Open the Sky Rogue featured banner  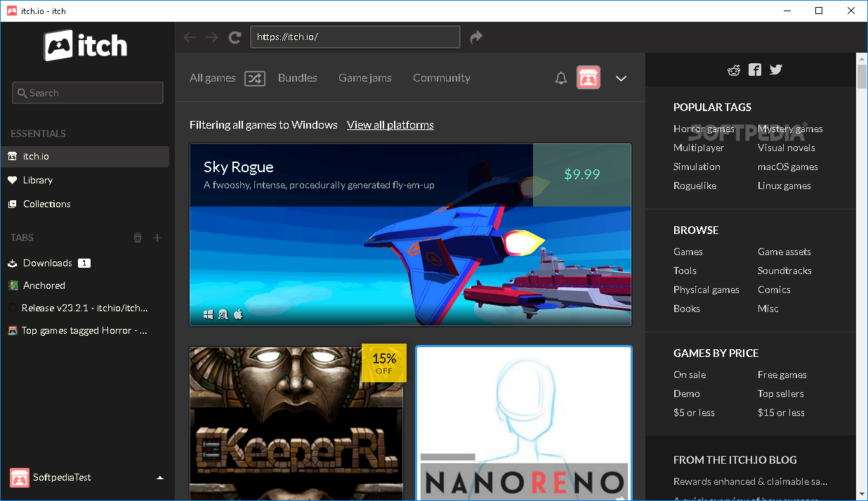pos(410,235)
